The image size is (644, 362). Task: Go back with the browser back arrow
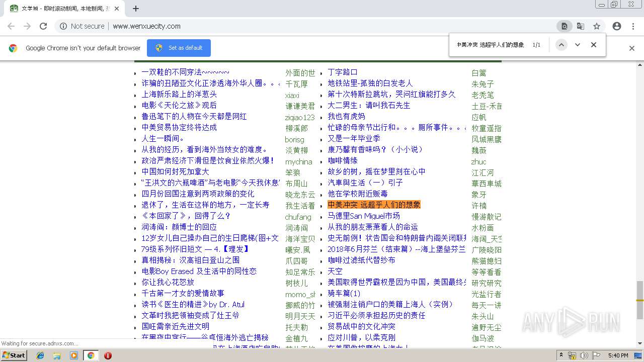click(x=11, y=26)
